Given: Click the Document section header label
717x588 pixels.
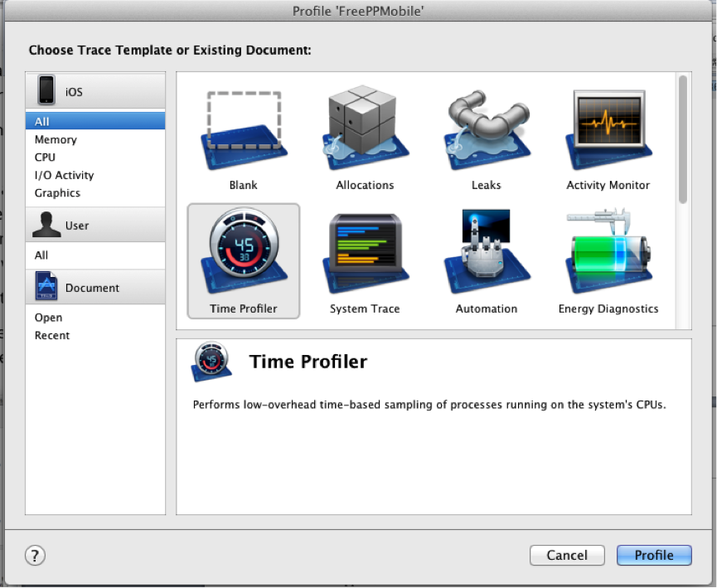Looking at the screenshot, I should pos(92,288).
